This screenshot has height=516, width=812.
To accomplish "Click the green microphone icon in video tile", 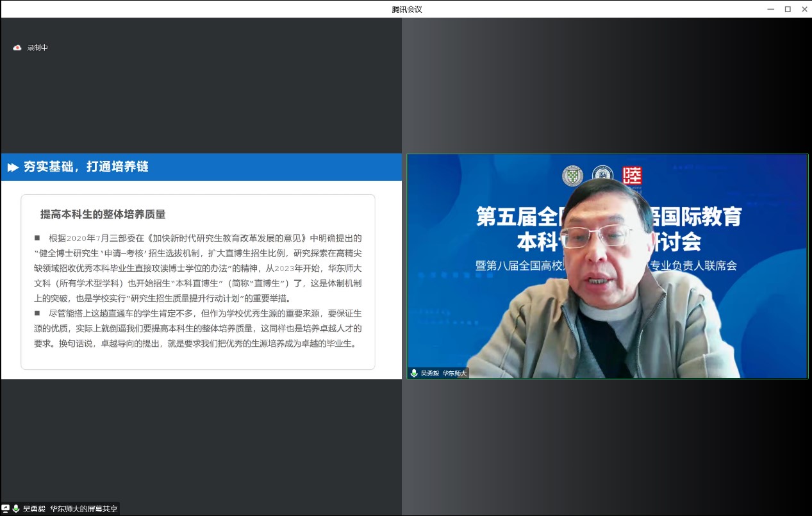I will pyautogui.click(x=414, y=373).
